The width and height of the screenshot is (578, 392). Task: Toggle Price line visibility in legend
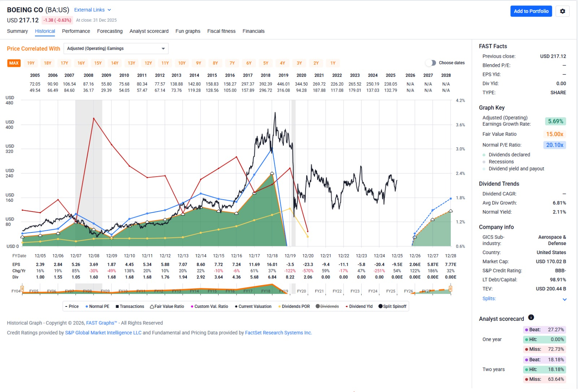pyautogui.click(x=72, y=306)
